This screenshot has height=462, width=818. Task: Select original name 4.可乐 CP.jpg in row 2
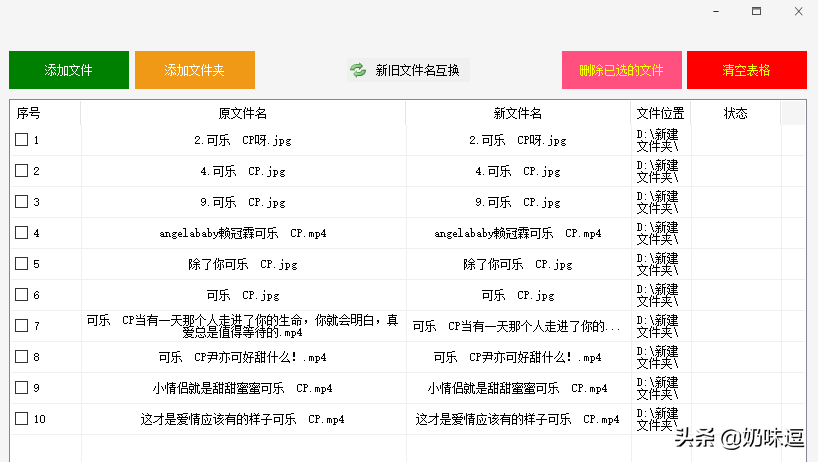(243, 171)
